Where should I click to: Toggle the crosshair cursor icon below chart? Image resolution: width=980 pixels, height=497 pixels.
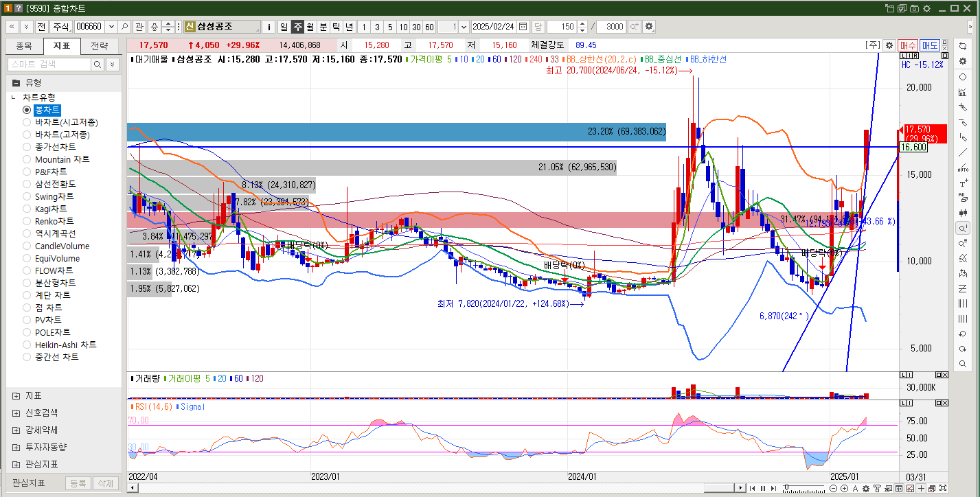coord(921,488)
